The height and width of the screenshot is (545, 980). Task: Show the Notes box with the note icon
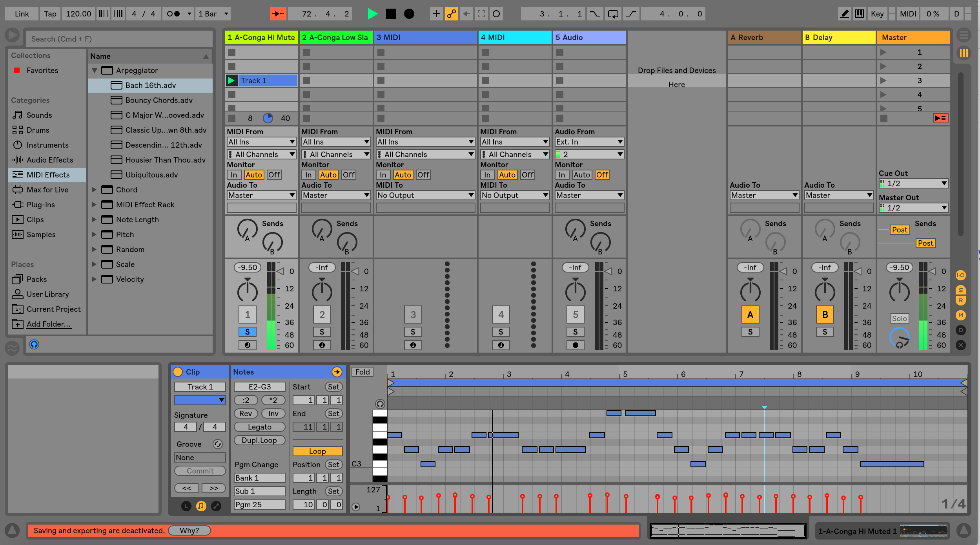click(201, 506)
